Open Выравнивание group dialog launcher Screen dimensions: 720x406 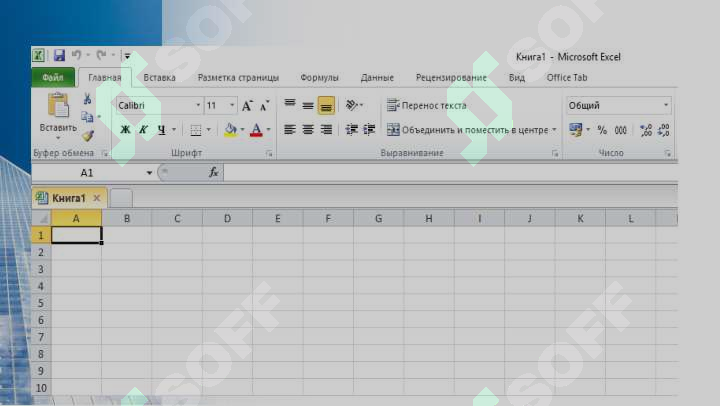(555, 154)
